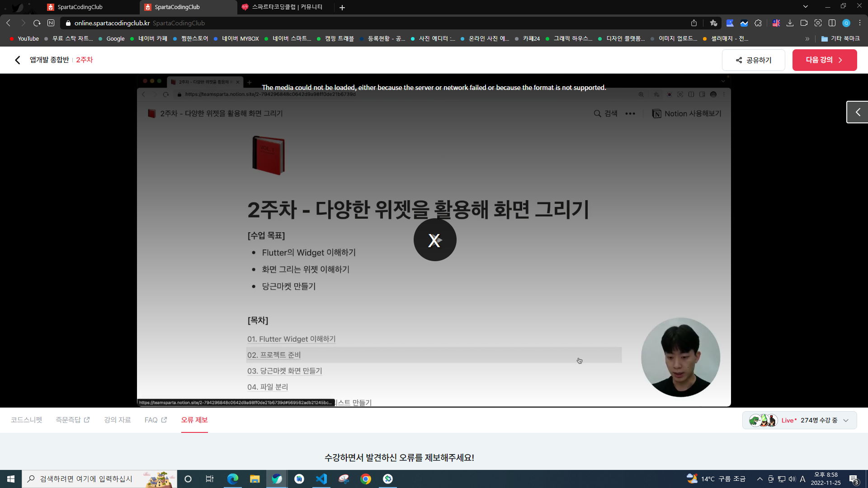Open the FAQ external tab
Screen dimensions: 868x488
point(156,420)
